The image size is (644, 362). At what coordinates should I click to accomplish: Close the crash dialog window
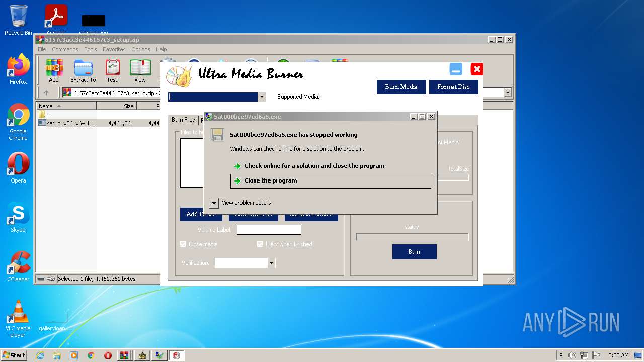[431, 117]
